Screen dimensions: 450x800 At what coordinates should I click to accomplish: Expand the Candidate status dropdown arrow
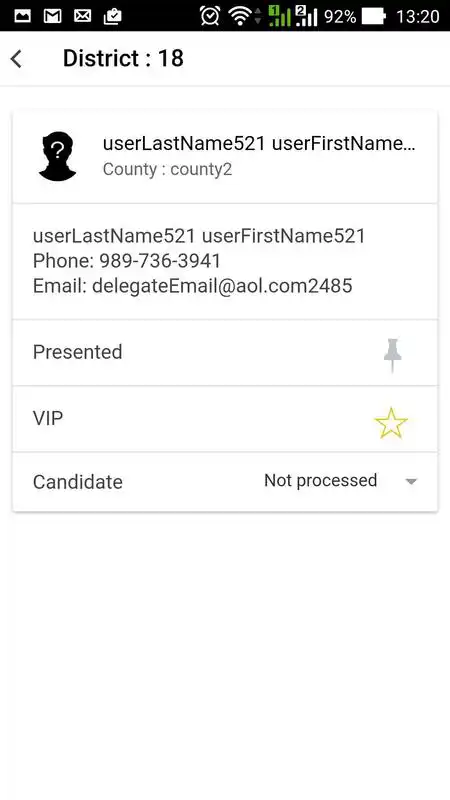tap(411, 481)
